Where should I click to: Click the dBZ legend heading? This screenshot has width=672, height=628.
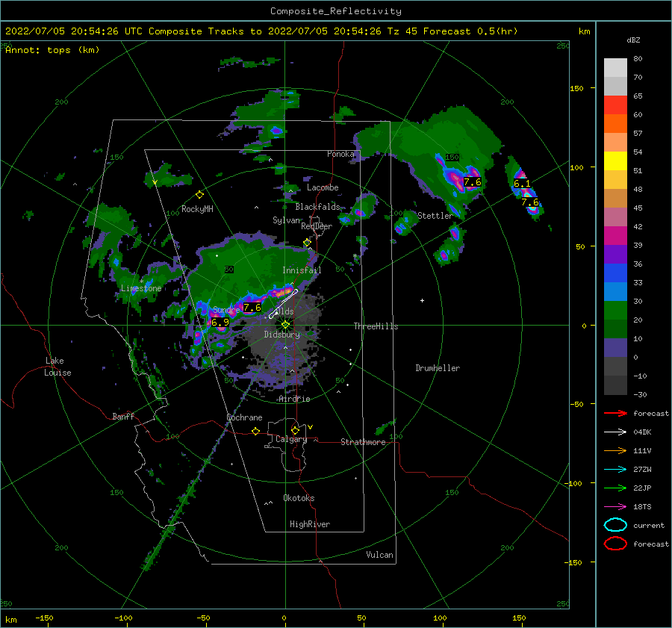[633, 40]
